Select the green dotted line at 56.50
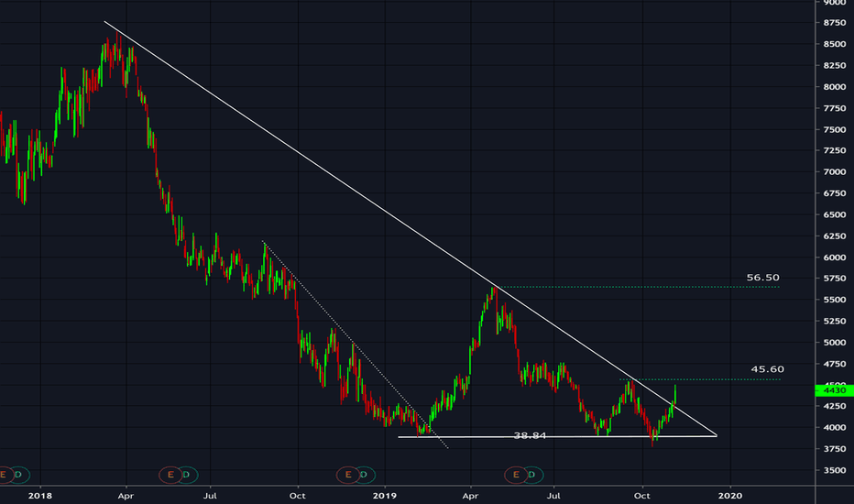Screen dimensions: 854x504 click(637, 287)
